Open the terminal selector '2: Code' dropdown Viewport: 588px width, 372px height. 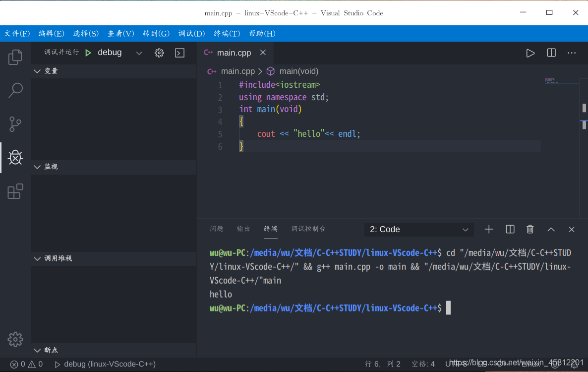[x=419, y=229]
